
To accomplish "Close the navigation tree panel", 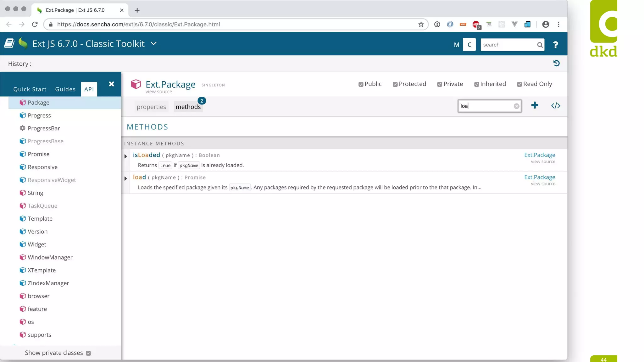I will pos(111,84).
